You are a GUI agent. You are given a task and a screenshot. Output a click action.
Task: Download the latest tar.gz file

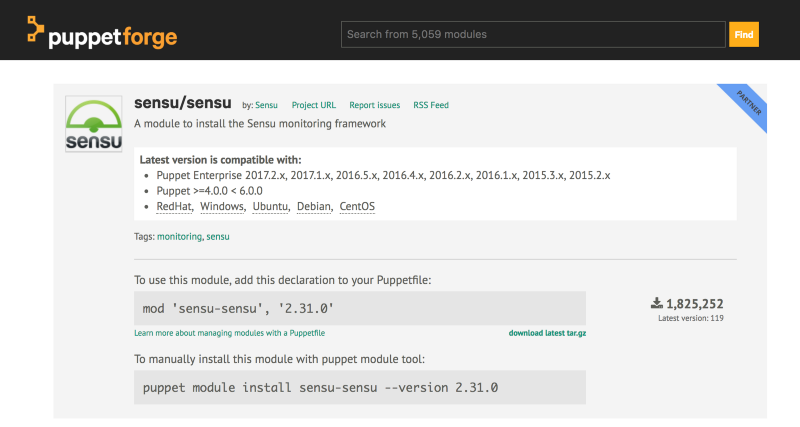pos(547,332)
